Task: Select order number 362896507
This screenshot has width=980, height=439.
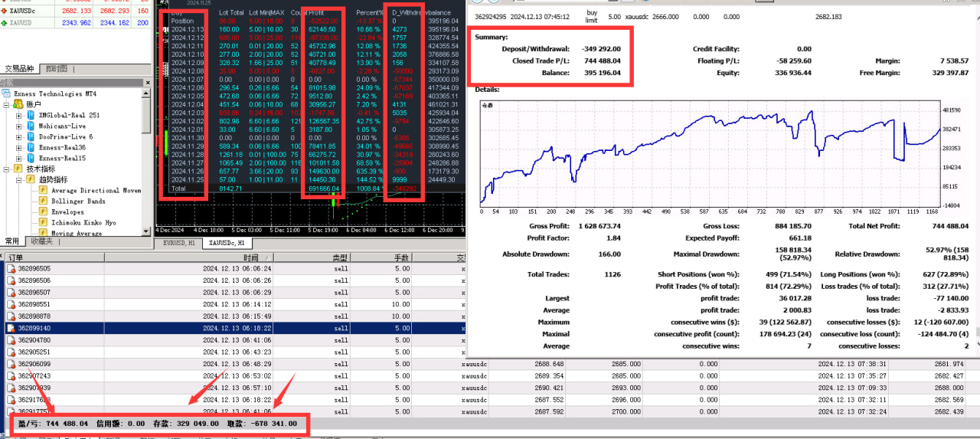Action: coord(34,293)
